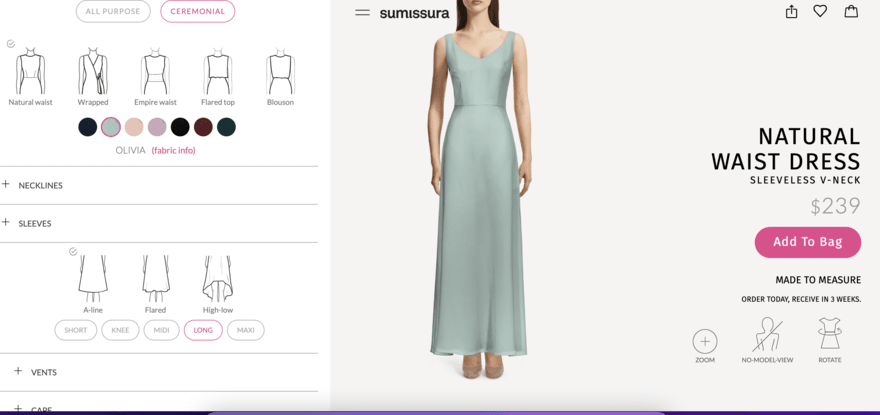880x415 pixels.
Task: Expand the Vents section
Action: pos(159,372)
